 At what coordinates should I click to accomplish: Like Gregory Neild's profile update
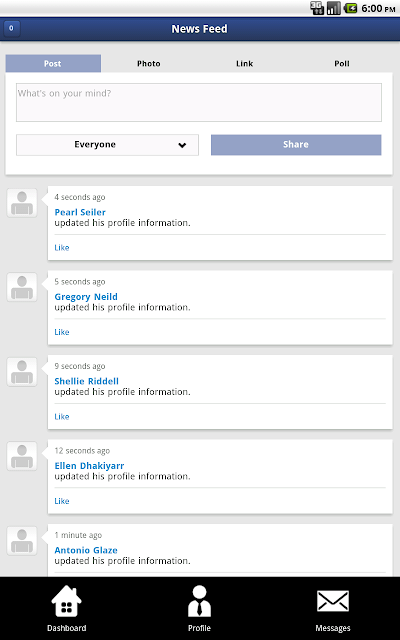point(62,332)
